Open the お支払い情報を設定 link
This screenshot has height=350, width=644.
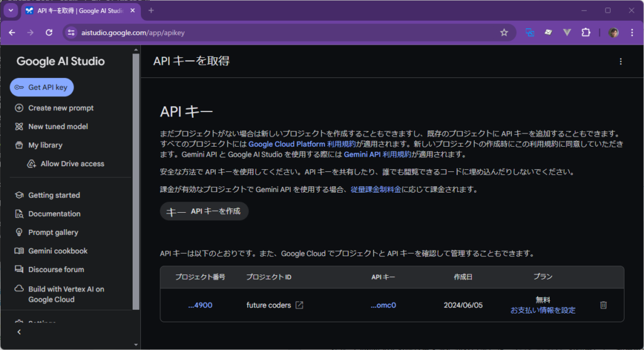click(542, 310)
